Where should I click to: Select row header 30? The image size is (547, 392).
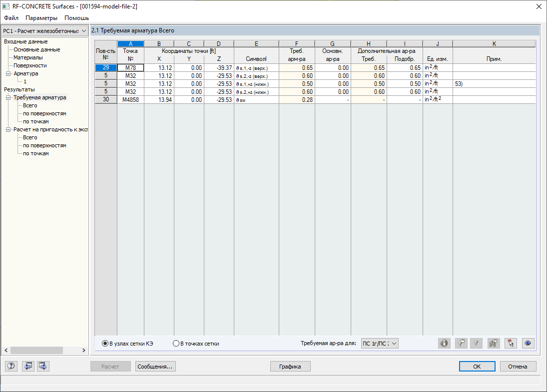pos(106,100)
